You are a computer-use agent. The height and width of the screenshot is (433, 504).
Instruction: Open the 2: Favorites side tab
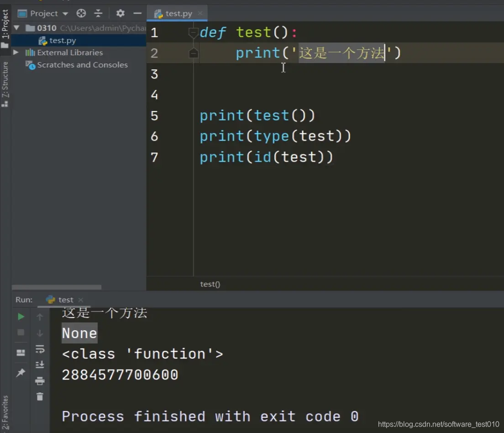click(x=5, y=413)
